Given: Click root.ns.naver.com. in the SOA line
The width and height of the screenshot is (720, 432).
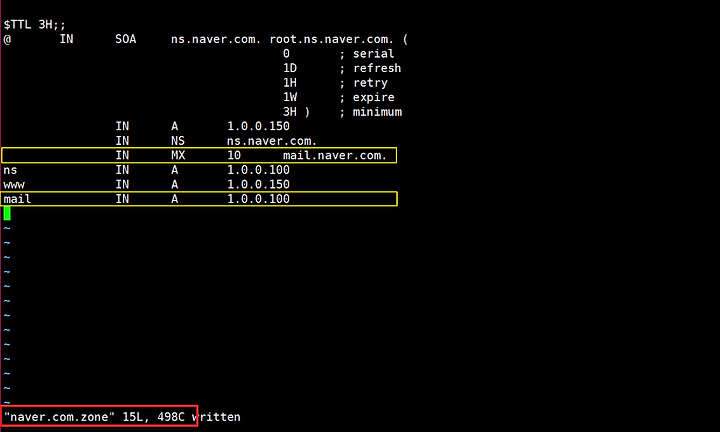Looking at the screenshot, I should [x=332, y=39].
